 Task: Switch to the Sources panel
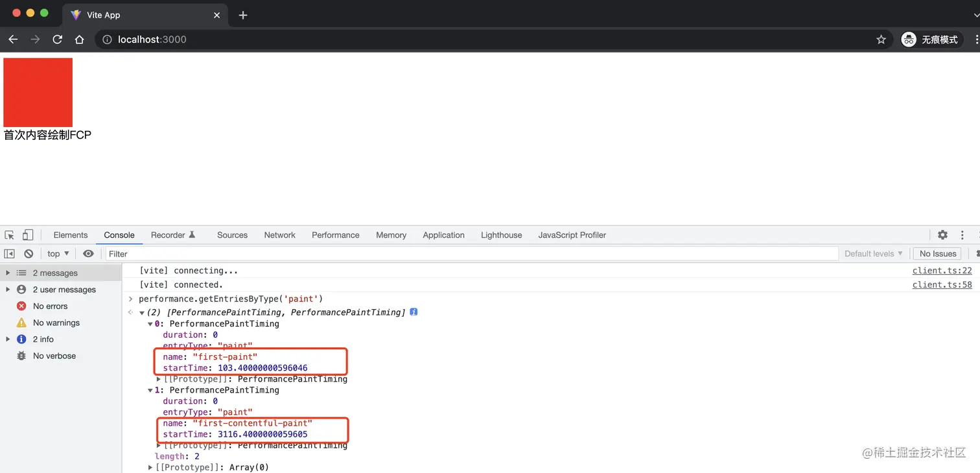[232, 235]
